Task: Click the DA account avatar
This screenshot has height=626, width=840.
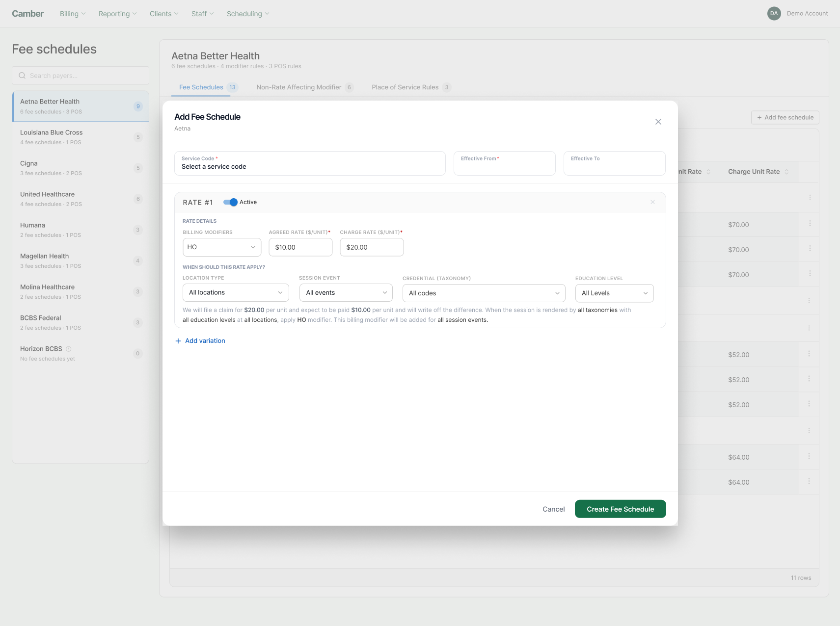Action: (774, 13)
